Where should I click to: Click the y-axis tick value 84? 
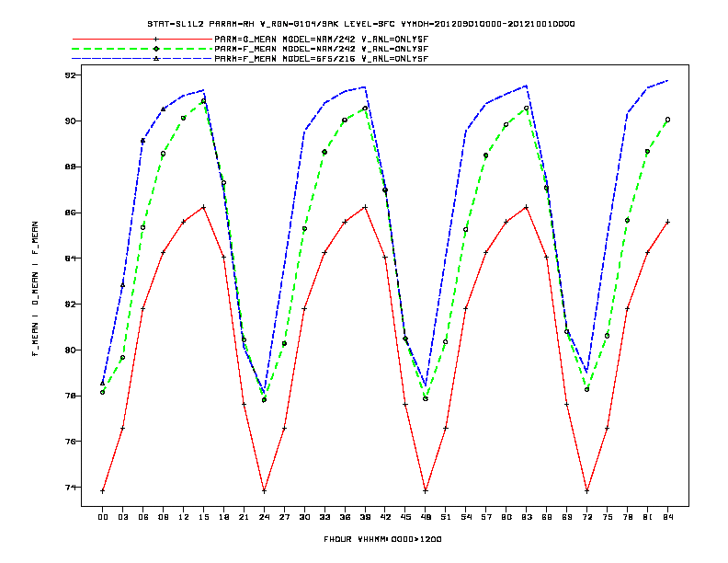(x=70, y=259)
